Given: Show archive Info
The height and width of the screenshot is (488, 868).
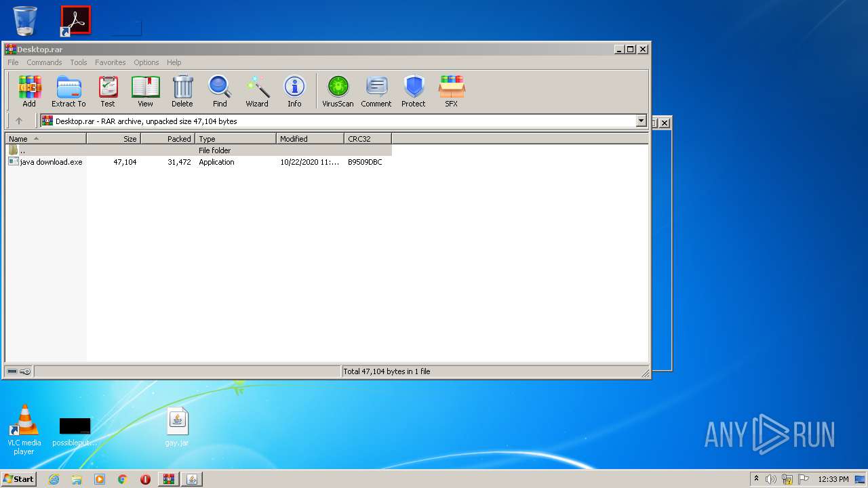Looking at the screenshot, I should pos(294,91).
